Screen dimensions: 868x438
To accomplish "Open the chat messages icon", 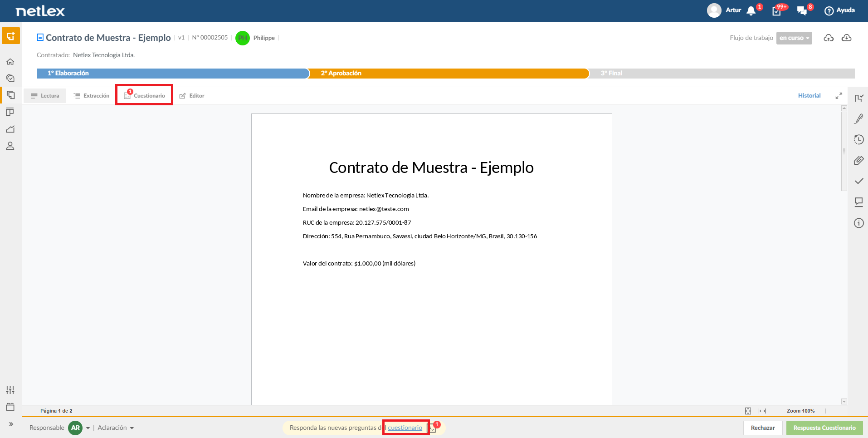I will point(802,10).
